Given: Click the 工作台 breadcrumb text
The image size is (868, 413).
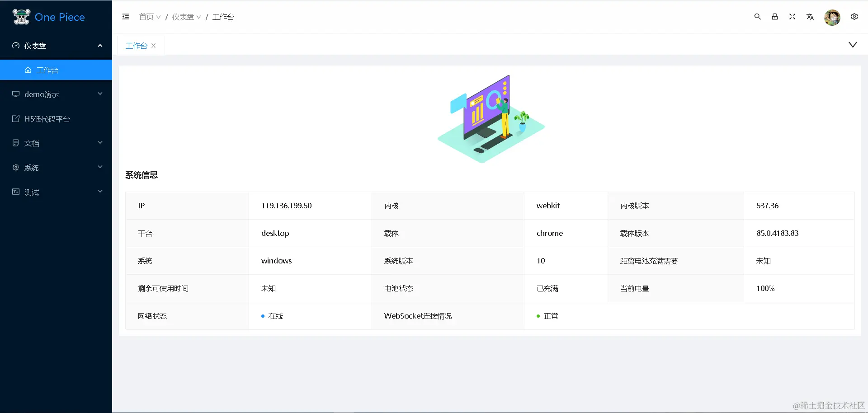Looking at the screenshot, I should 223,17.
